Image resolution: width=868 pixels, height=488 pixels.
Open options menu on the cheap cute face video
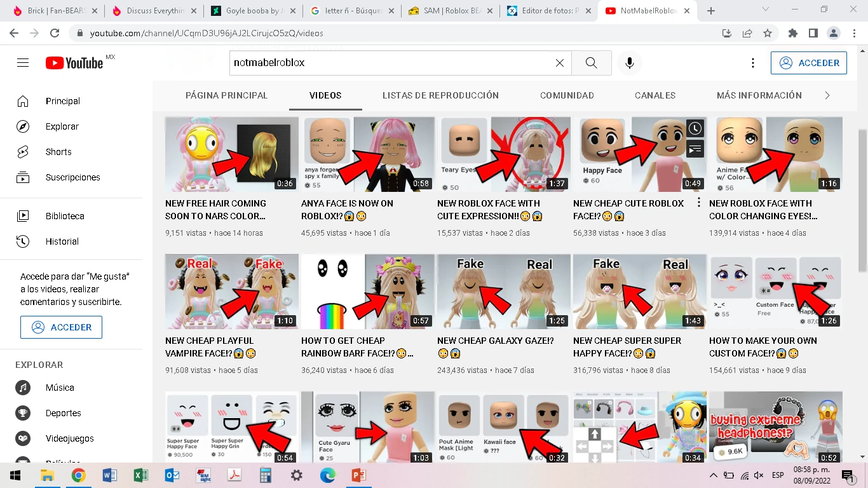pos(698,201)
